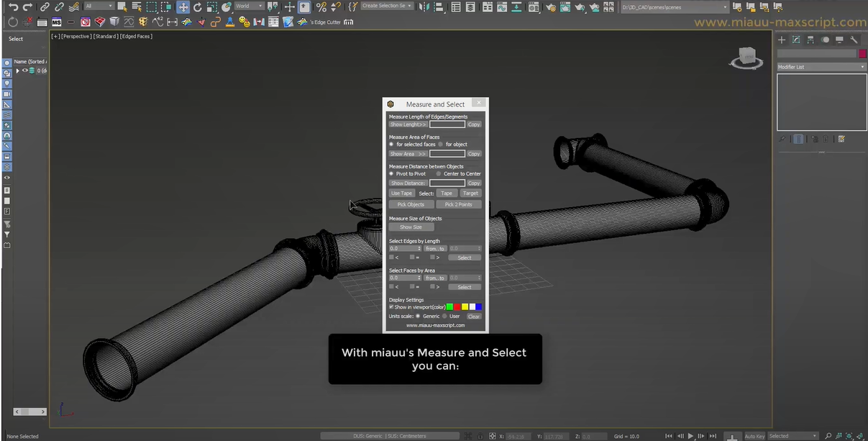Click the Show Area >> button

pyautogui.click(x=408, y=154)
